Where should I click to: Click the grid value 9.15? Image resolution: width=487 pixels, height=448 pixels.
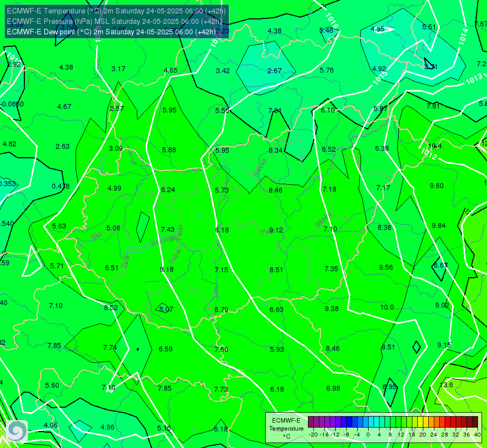pos(444,345)
